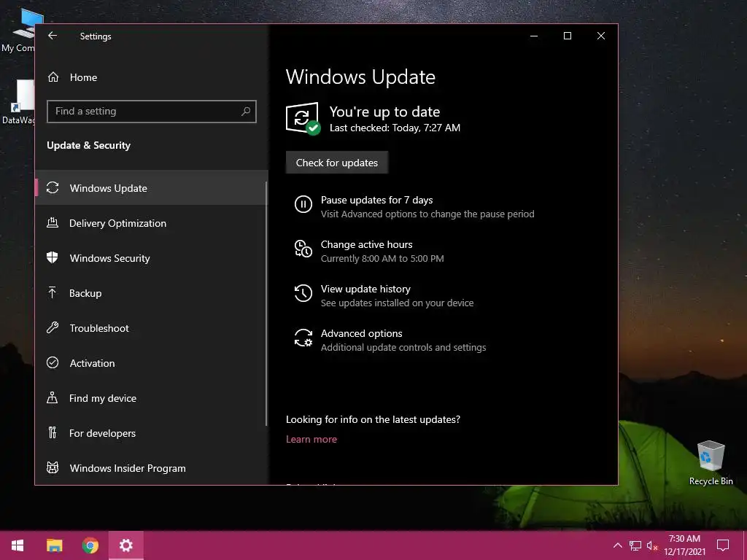Open Windows Insider Program section

pos(152,467)
